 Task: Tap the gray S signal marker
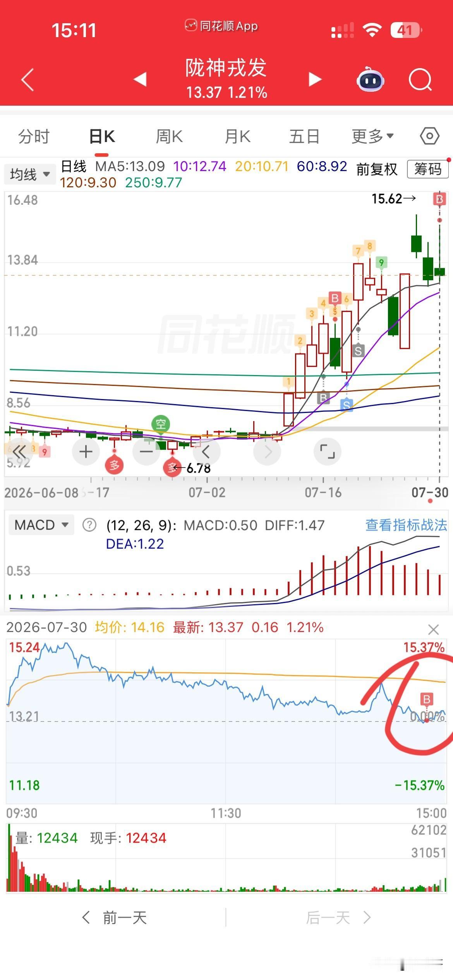(358, 351)
